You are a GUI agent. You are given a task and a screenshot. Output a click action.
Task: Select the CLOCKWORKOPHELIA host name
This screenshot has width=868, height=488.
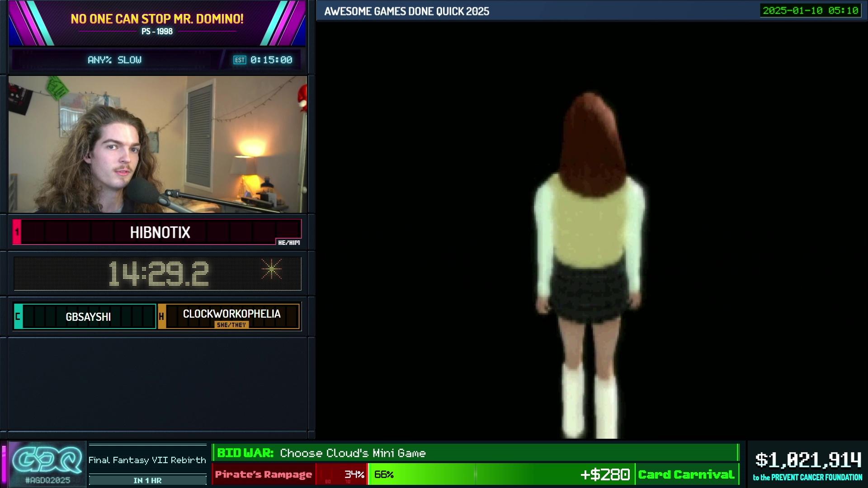(231, 314)
